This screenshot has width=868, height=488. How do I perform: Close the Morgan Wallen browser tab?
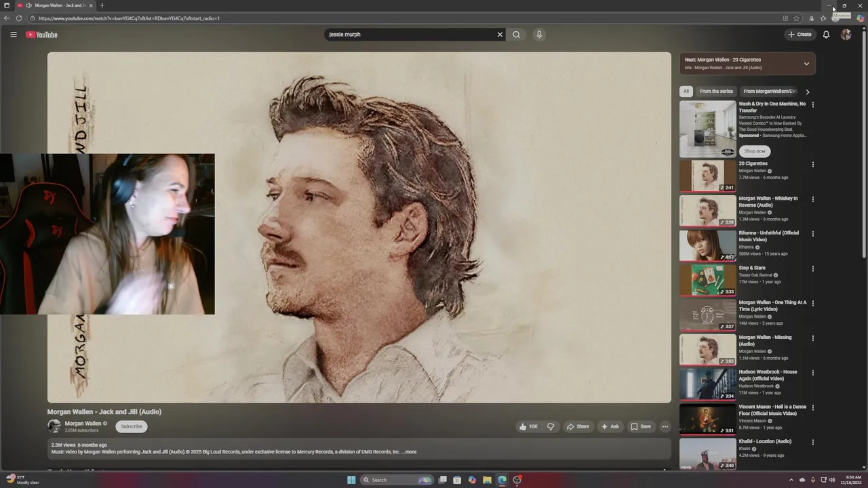point(91,5)
